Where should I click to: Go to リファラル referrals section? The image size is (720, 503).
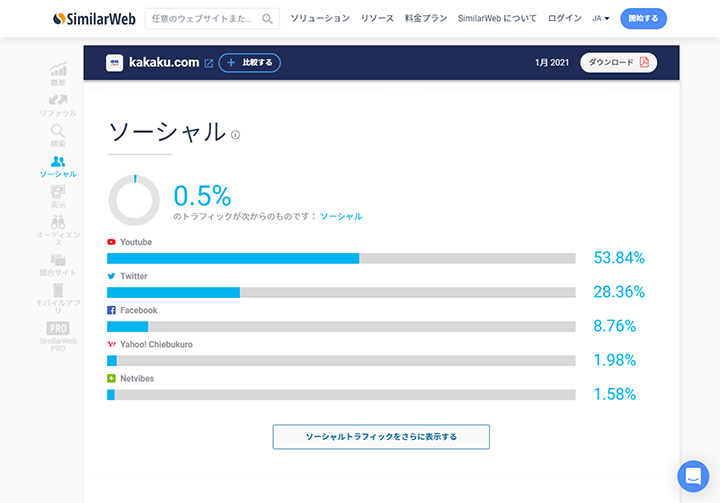point(58,103)
